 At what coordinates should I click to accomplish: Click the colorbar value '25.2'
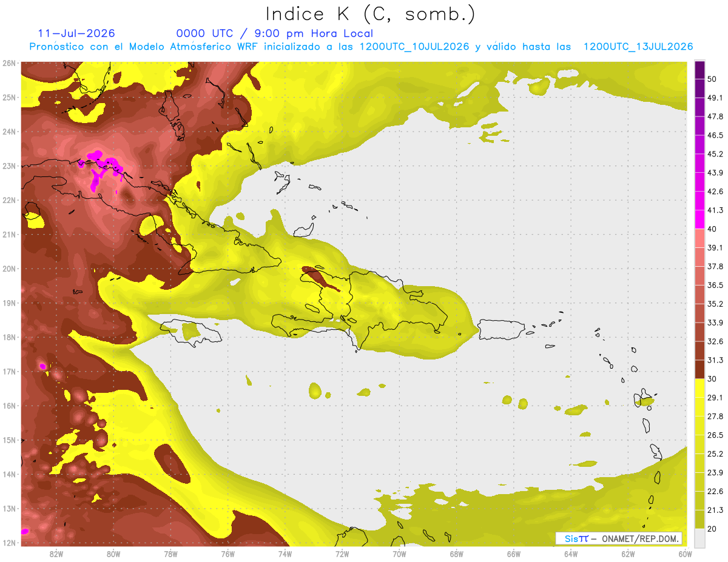pyautogui.click(x=715, y=453)
